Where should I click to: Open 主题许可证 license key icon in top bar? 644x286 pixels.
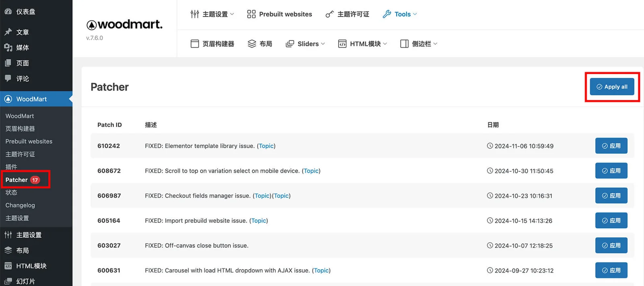pos(330,14)
